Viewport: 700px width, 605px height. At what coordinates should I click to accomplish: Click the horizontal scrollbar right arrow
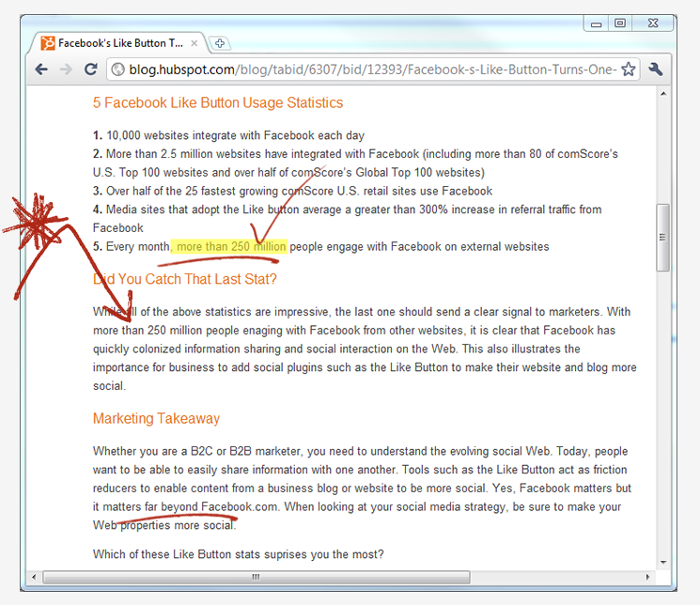click(647, 577)
